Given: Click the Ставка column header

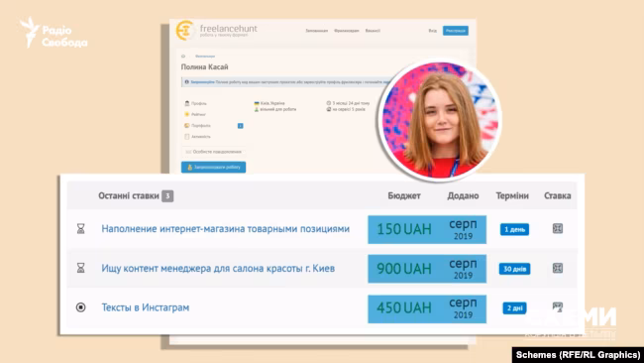Looking at the screenshot, I should point(558,195).
